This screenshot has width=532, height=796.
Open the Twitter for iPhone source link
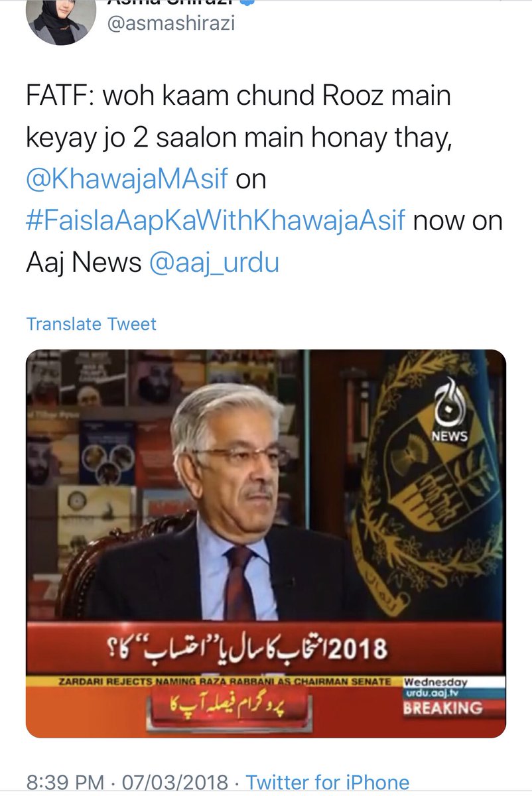pos(328,782)
